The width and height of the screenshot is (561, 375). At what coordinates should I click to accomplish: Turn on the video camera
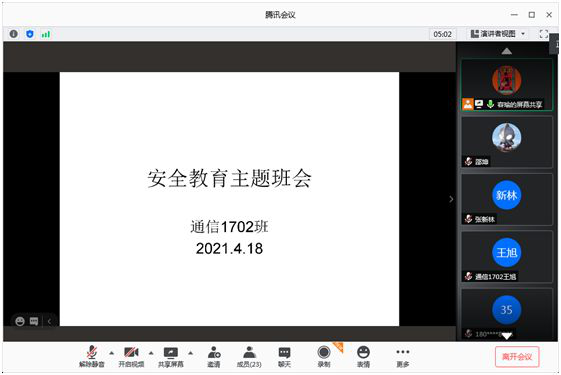131,357
